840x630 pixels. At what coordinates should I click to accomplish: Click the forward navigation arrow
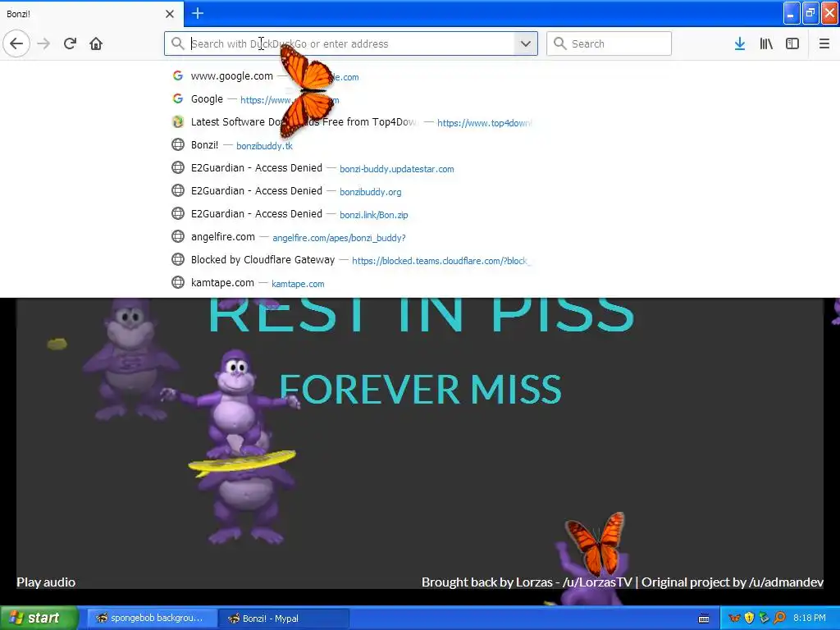point(43,43)
